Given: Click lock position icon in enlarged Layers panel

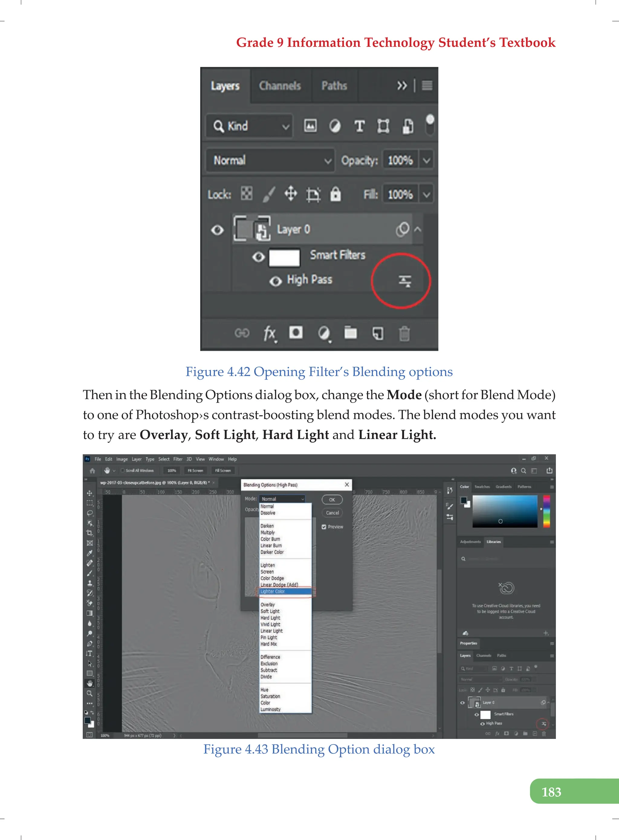Looking at the screenshot, I should click(x=291, y=194).
